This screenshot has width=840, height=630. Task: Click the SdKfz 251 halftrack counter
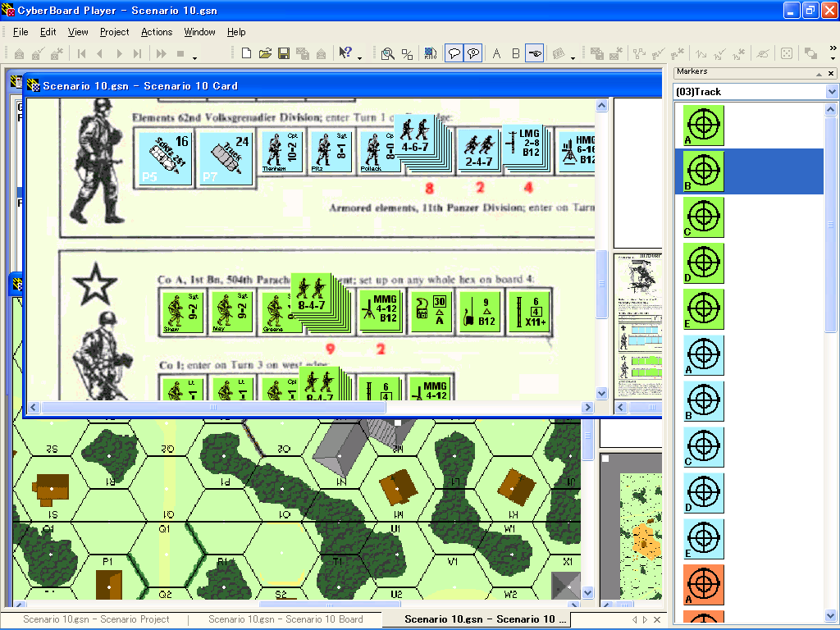pos(165,158)
